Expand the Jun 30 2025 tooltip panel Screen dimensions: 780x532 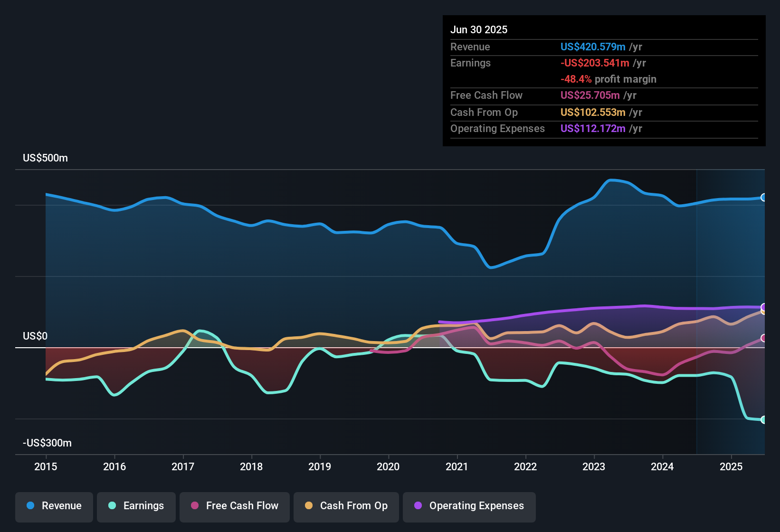tap(603, 81)
